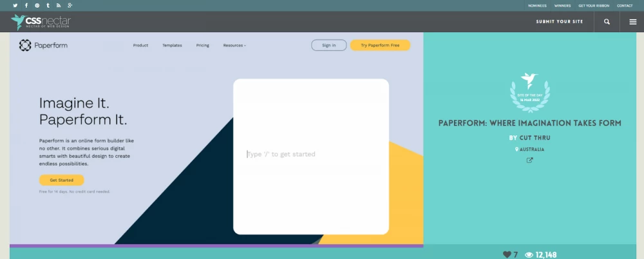
Task: Click the Tumblr icon
Action: (48, 5)
